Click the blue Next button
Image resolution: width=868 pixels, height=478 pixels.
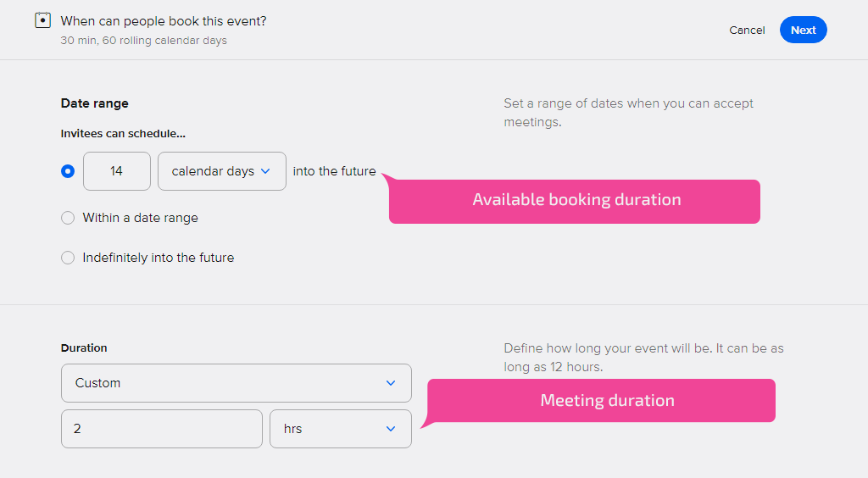[804, 30]
